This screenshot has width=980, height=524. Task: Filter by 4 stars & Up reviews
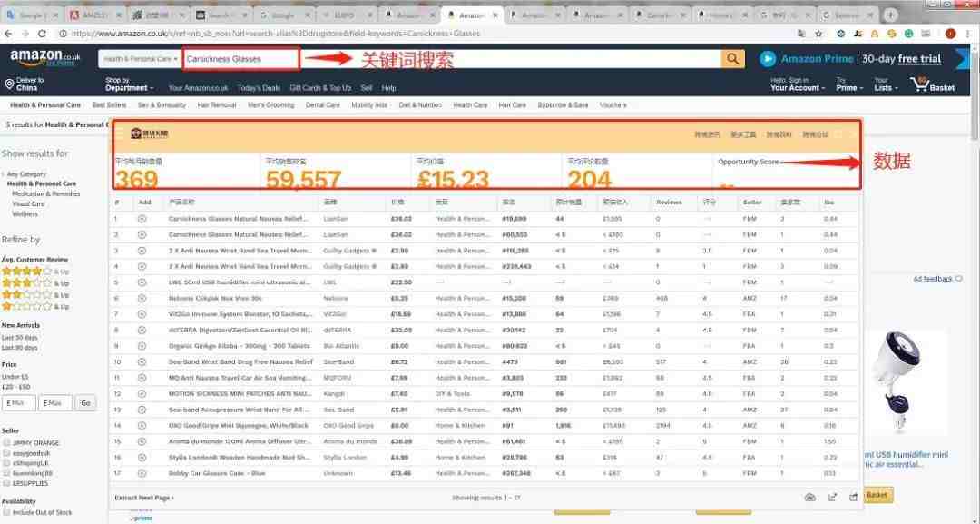(35, 272)
